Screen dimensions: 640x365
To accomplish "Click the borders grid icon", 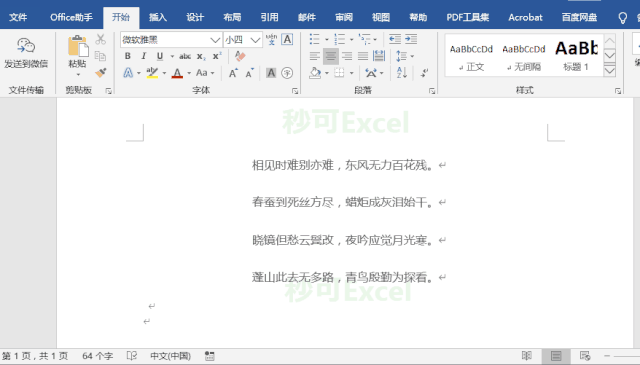I will coord(339,73).
